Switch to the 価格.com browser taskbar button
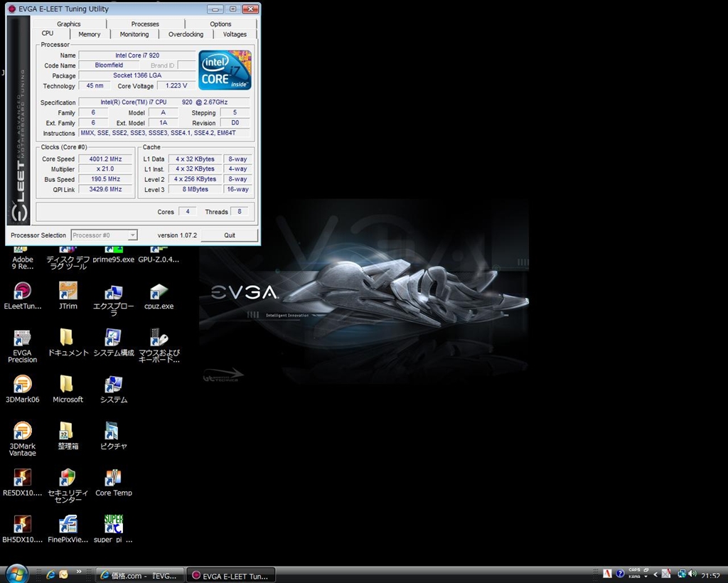Viewport: 728px width, 583px height. pos(139,575)
